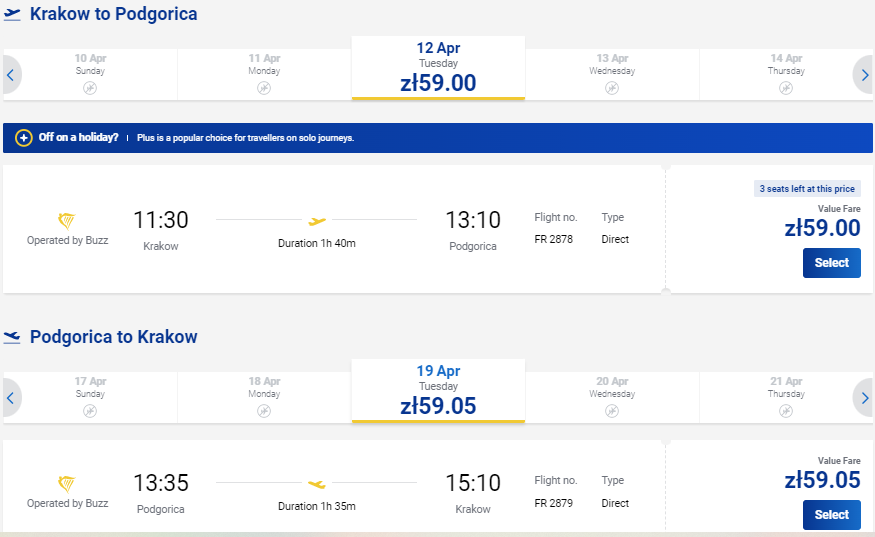Pick the 20 Apr Wednesday date tab
875x537 pixels.
coord(612,397)
